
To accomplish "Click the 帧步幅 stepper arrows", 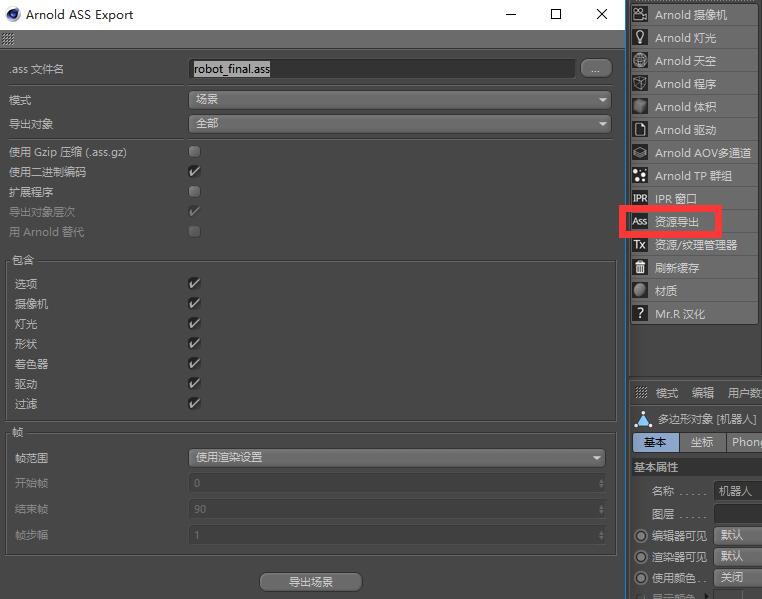I will [601, 535].
